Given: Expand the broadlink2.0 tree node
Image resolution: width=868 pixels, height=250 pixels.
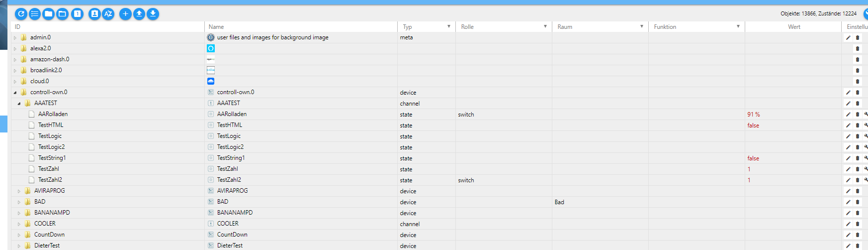Looking at the screenshot, I should point(15,71).
